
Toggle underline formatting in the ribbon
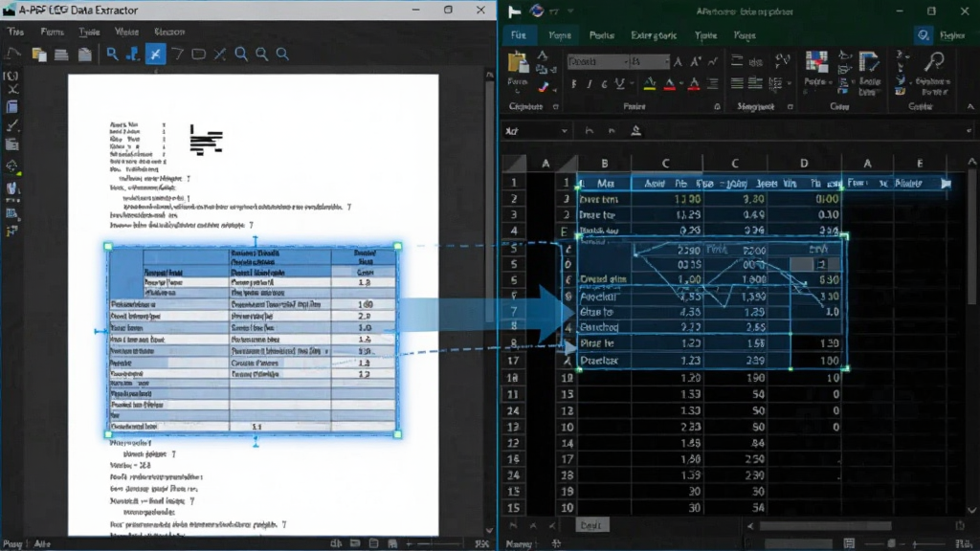click(619, 84)
